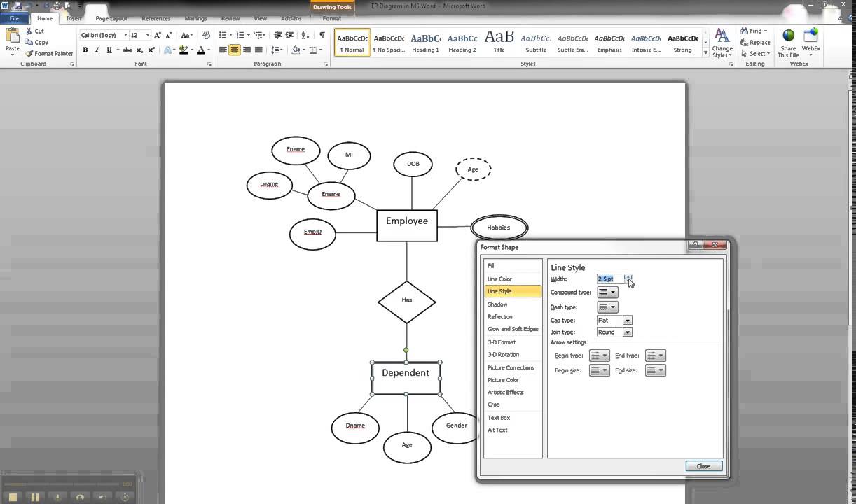Click the Copy command
Image resolution: width=856 pixels, height=504 pixels.
(37, 42)
